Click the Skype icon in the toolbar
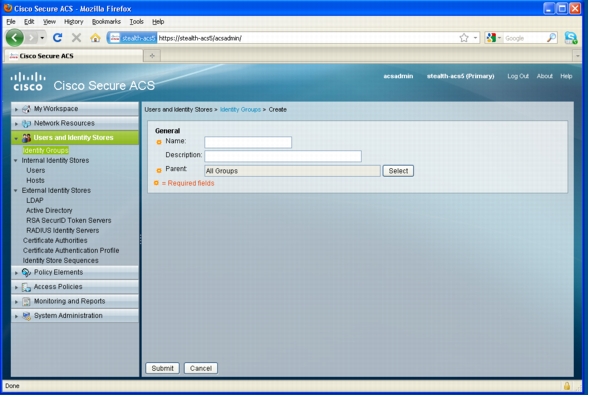589x397 pixels. 571,38
